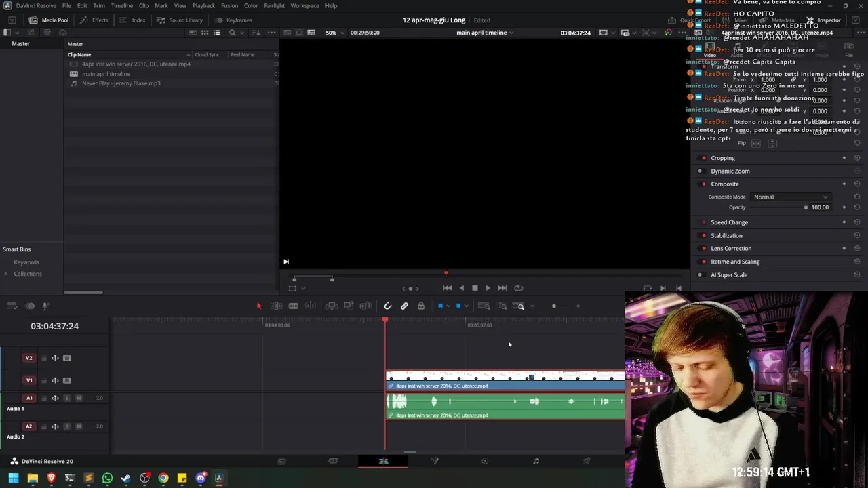Viewport: 868px width, 488px height.
Task: Toggle the viewer Loop playback icon
Action: coord(519,288)
